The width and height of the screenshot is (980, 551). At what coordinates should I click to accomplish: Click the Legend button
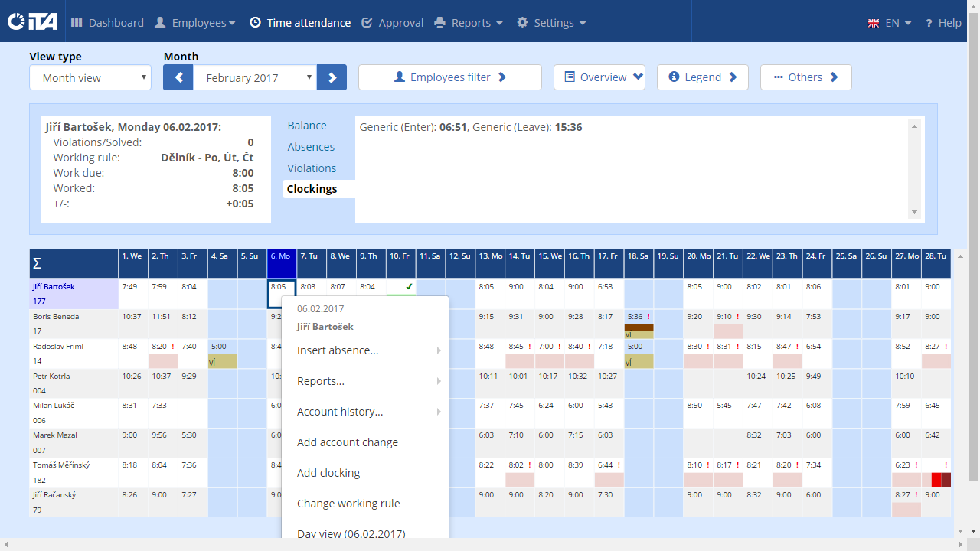click(703, 77)
